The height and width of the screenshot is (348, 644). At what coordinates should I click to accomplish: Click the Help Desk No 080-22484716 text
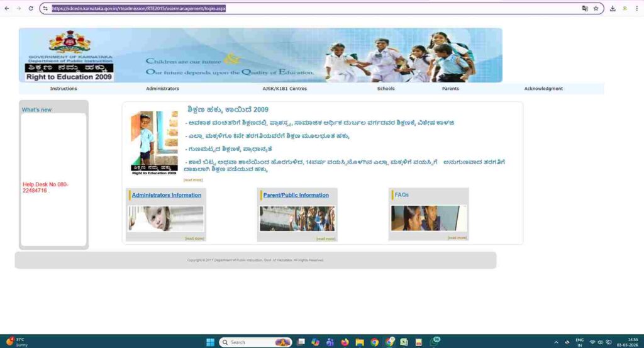click(x=45, y=188)
